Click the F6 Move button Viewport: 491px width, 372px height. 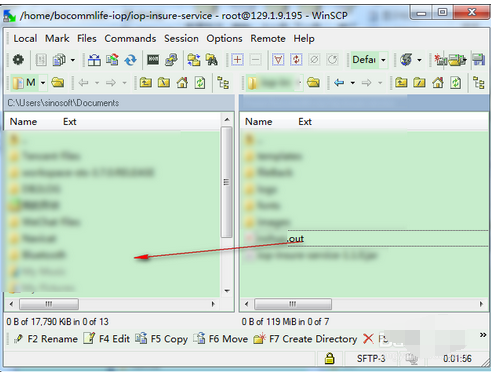pyautogui.click(x=220, y=339)
